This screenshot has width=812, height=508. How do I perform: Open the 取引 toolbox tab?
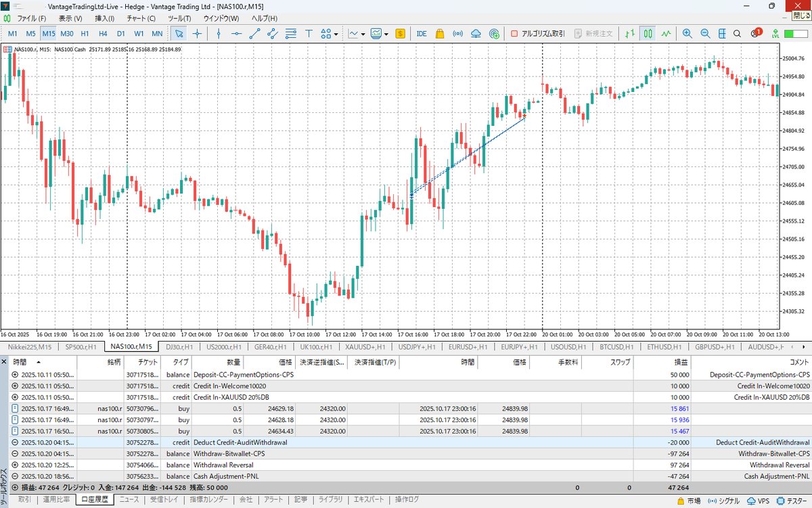click(x=24, y=499)
